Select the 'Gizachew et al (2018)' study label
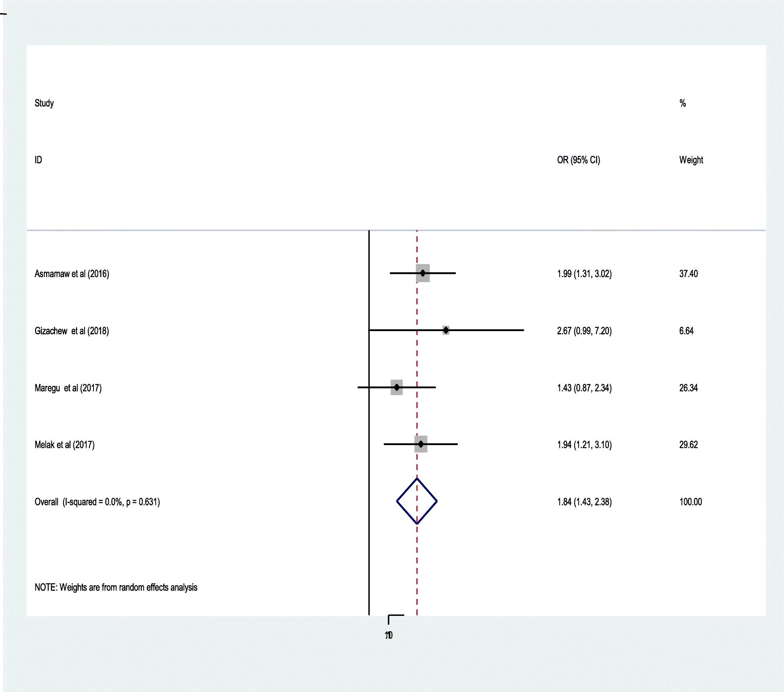The height and width of the screenshot is (692, 784). click(72, 331)
